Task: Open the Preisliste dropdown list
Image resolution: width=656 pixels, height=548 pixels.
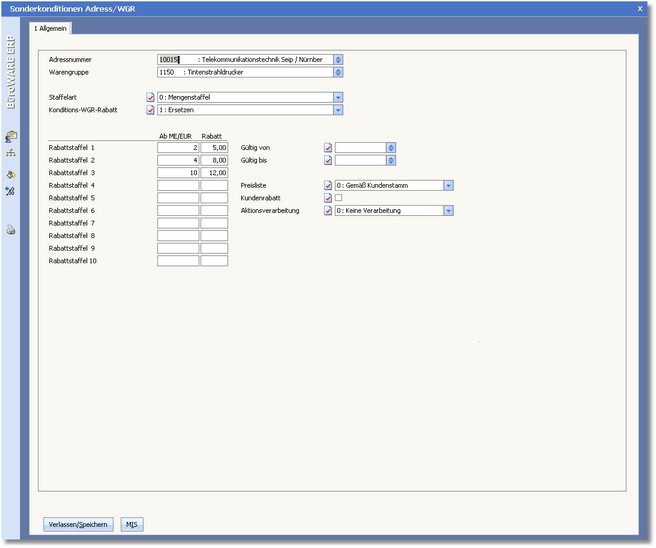Action: 449,185
